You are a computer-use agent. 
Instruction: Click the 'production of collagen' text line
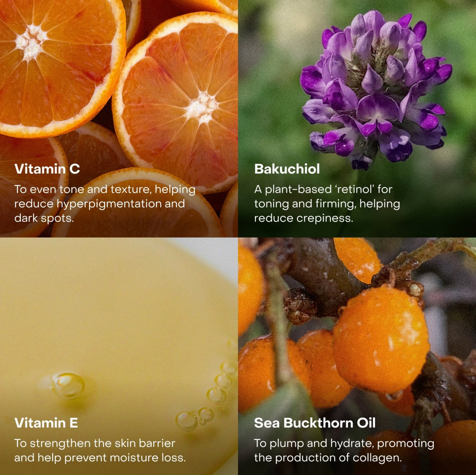point(328,458)
